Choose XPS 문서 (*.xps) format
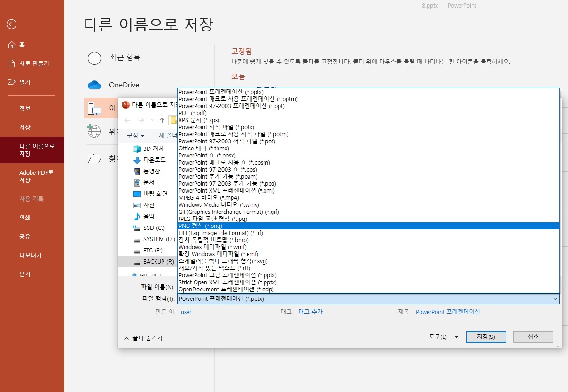The image size is (568, 392). pyautogui.click(x=368, y=120)
